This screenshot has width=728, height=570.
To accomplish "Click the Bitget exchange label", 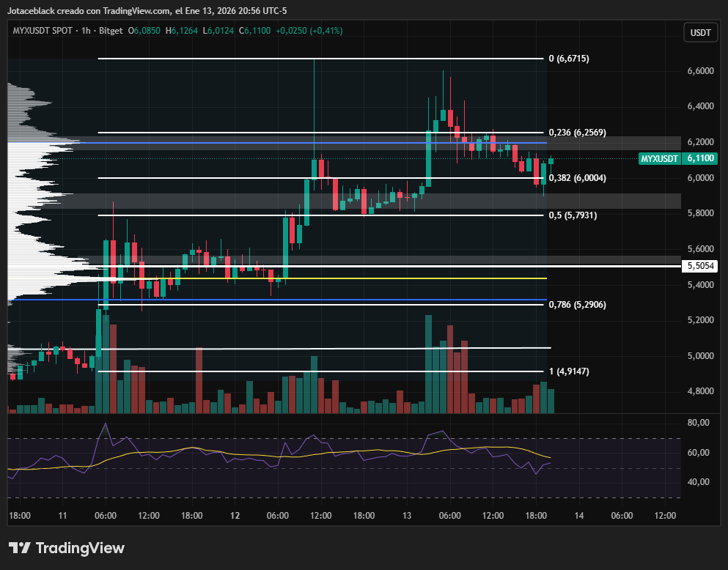I will click(x=111, y=31).
